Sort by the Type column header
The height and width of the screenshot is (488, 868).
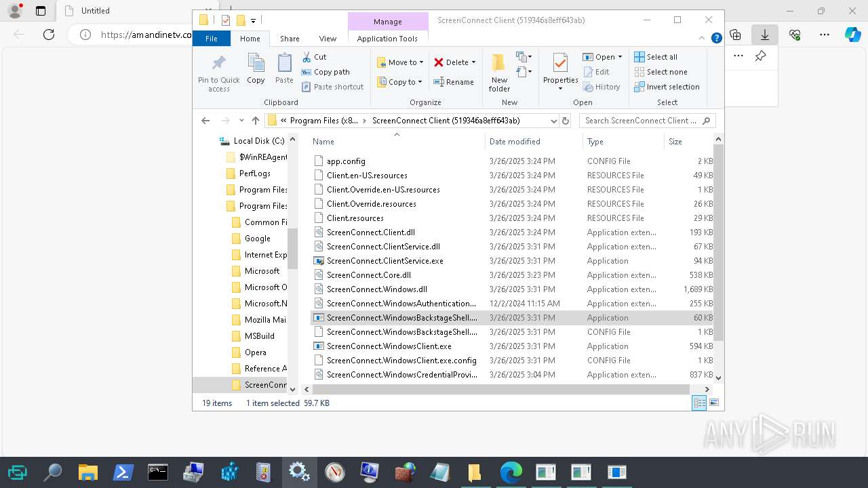coord(623,142)
